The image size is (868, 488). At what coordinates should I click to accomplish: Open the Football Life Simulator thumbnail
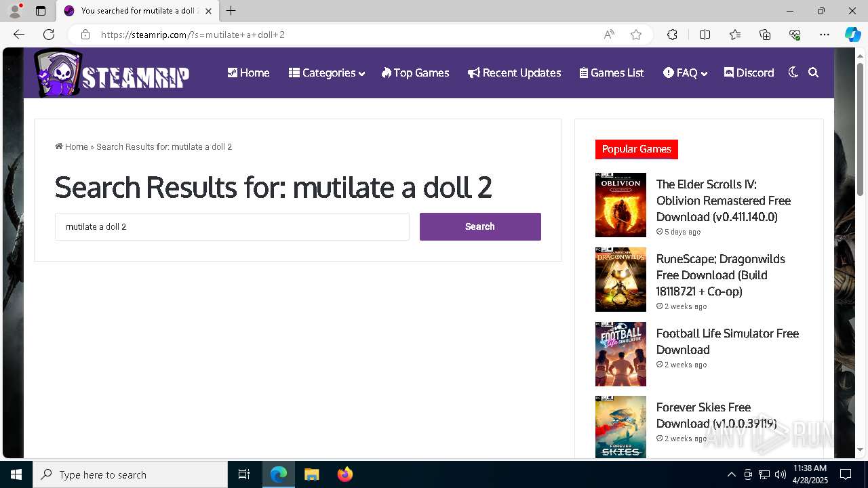(x=620, y=354)
